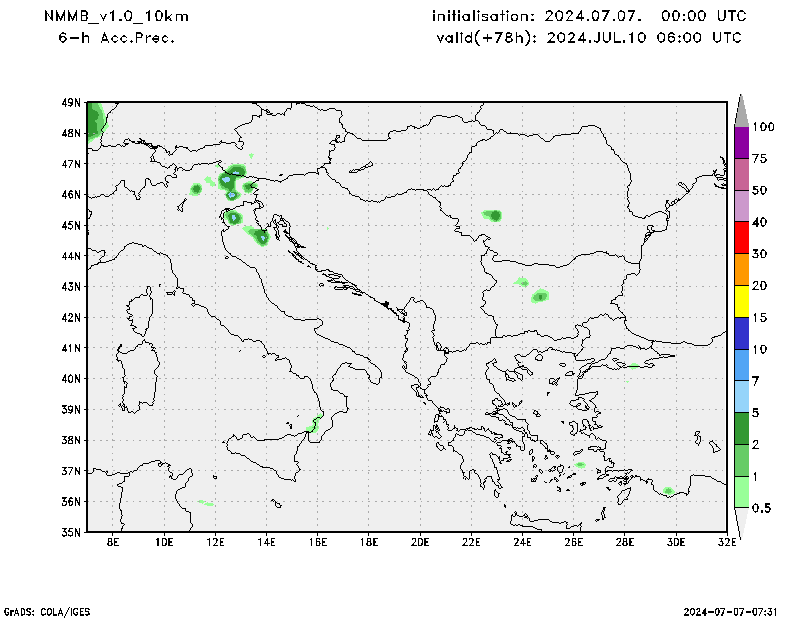Click the orange 20-30 legend color band
This screenshot has height=618, width=800.
(x=741, y=270)
